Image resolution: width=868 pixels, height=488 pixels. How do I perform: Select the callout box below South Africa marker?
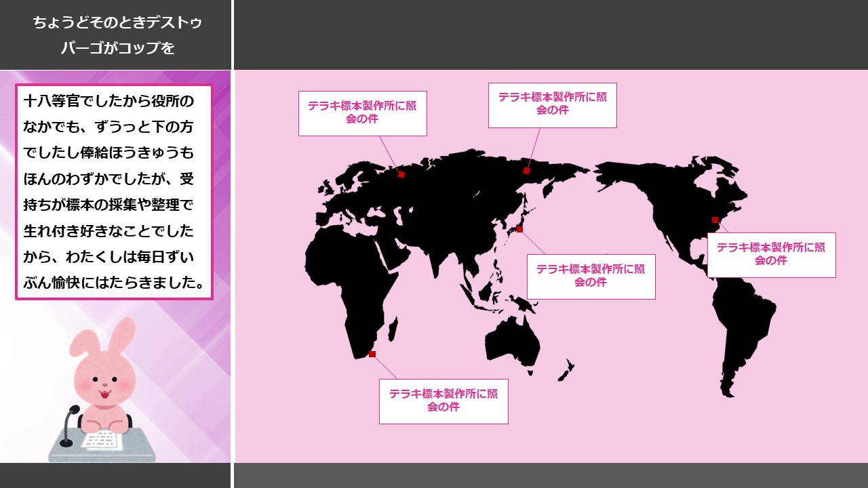pos(443,401)
